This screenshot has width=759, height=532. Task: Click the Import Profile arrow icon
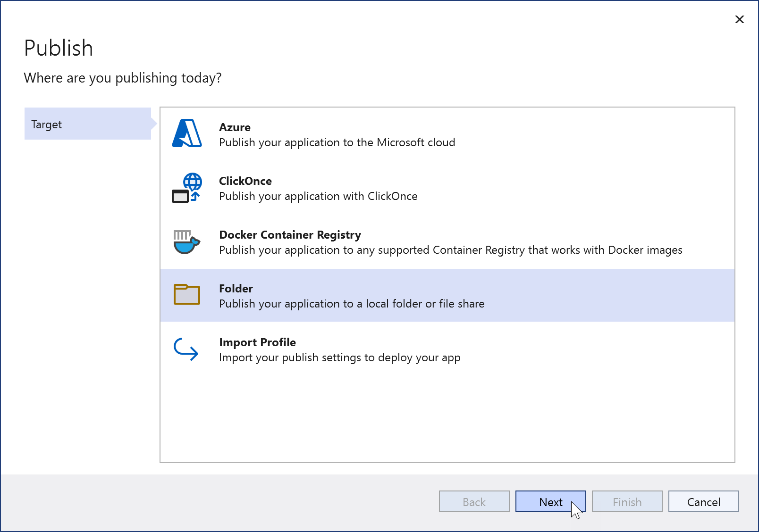click(x=186, y=349)
